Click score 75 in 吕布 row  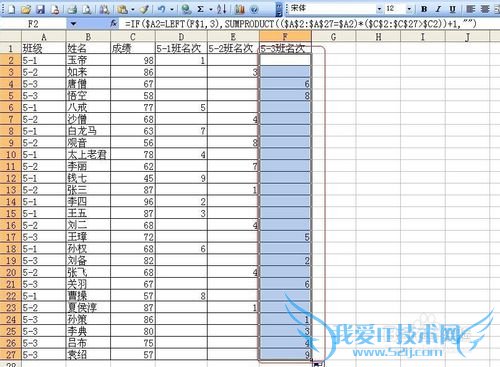[x=133, y=343]
